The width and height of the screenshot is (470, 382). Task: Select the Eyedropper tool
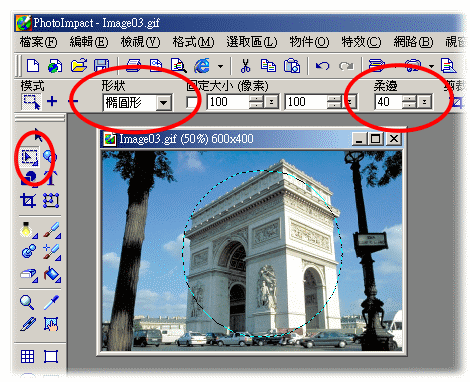click(x=51, y=302)
